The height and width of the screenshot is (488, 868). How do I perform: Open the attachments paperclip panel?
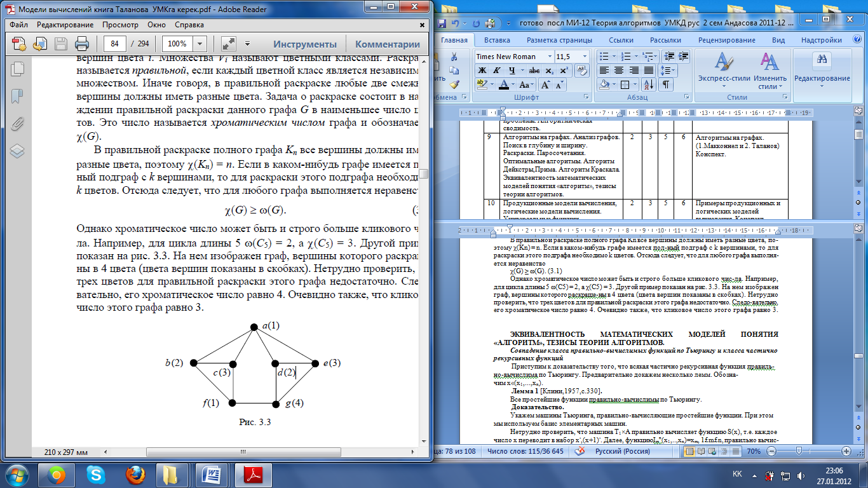tap(18, 123)
